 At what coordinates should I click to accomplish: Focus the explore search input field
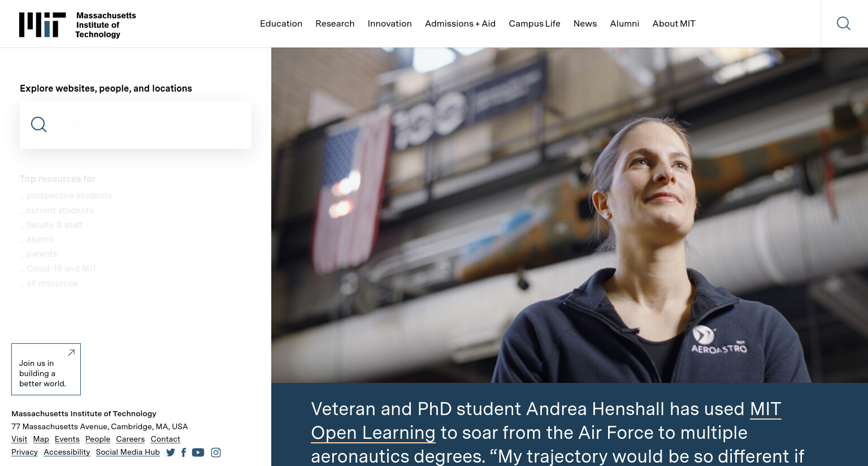(136, 125)
